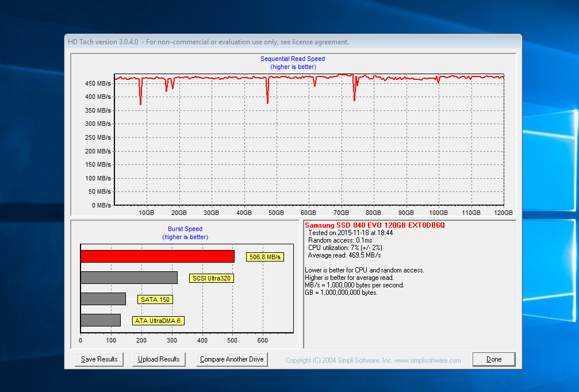Click the "Sequential Read Speed" chart title
This screenshot has height=392, width=579.
[293, 59]
